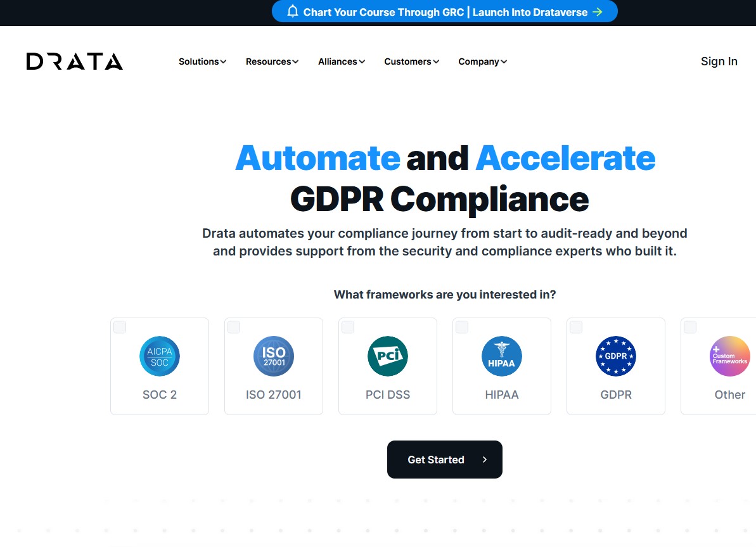The image size is (756, 547).
Task: Click 'Chart Your Course Through GRC' text
Action: [383, 12]
